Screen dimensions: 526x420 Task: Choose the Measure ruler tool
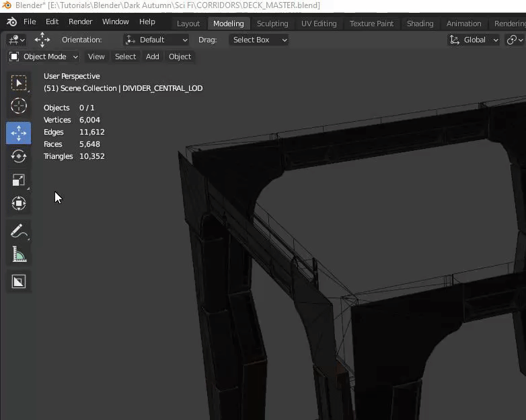pyautogui.click(x=18, y=254)
